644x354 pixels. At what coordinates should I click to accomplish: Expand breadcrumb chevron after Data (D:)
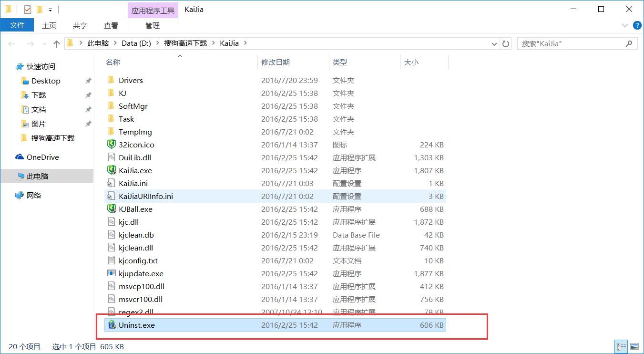[157, 43]
